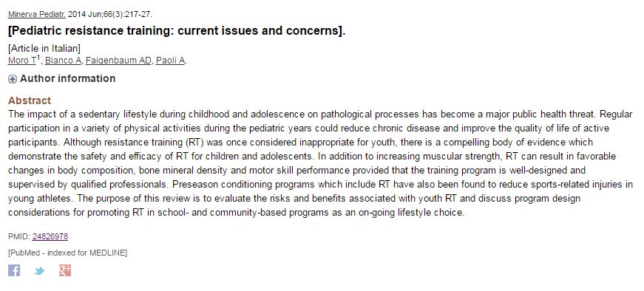
Task: Click the Author information heading text
Action: point(68,78)
